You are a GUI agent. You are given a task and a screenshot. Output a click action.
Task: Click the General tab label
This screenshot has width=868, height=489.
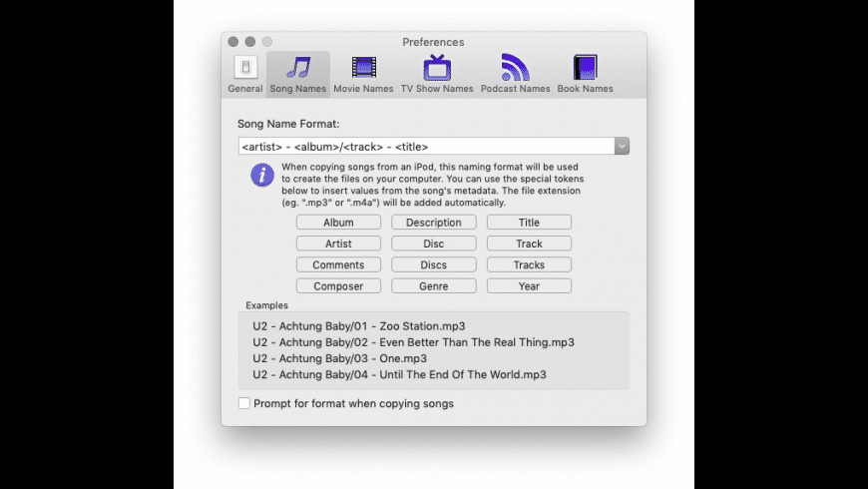point(245,89)
